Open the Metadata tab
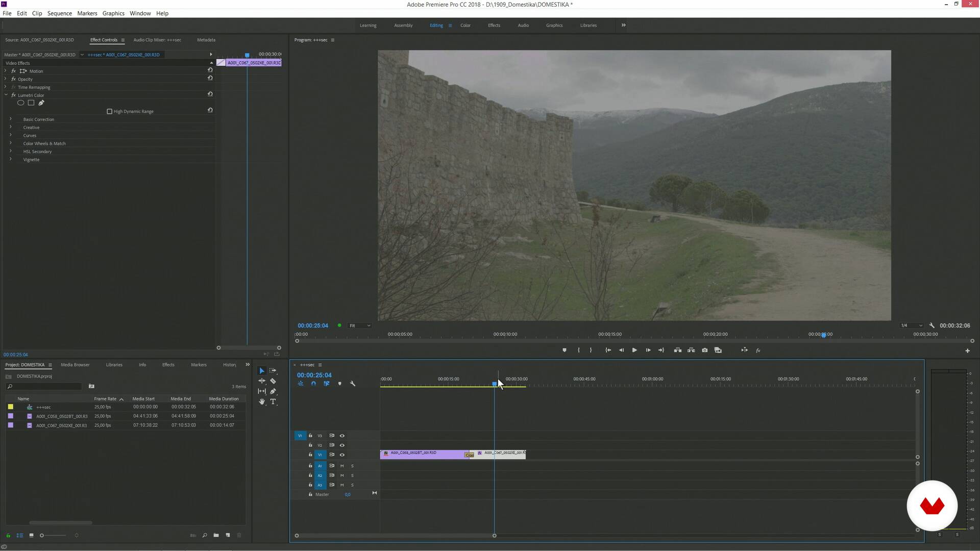Viewport: 980px width, 551px height. 206,40
